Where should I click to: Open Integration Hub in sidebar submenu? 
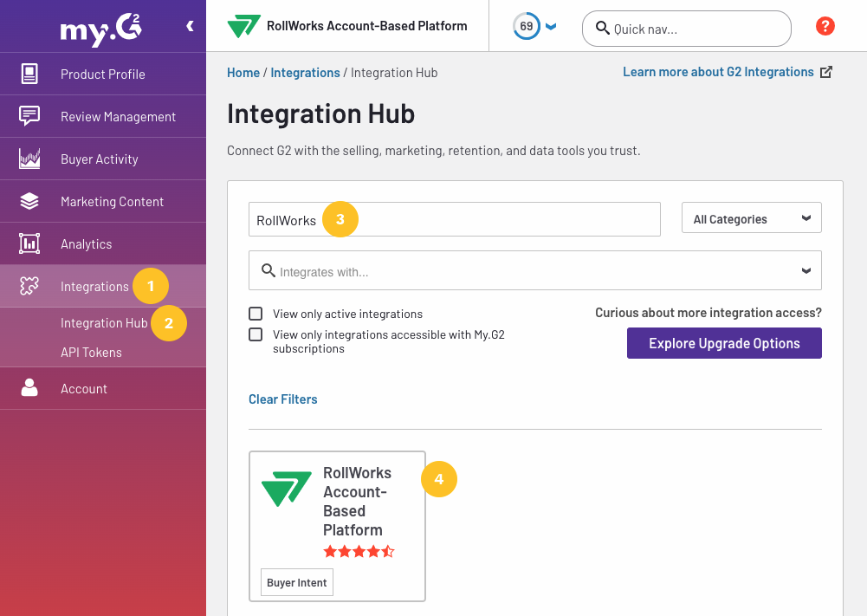pyautogui.click(x=104, y=323)
